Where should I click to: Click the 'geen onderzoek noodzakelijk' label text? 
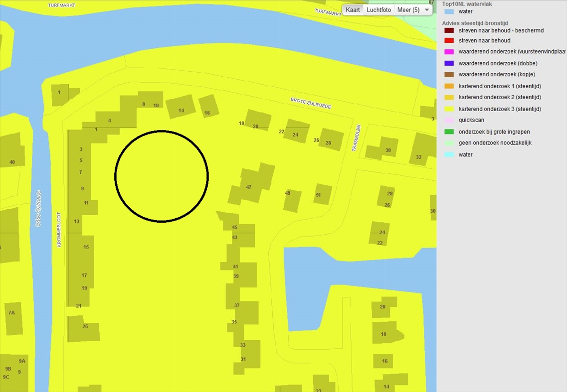click(495, 143)
